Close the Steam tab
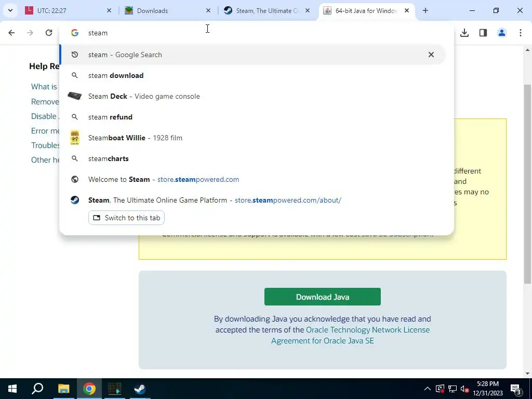This screenshot has width=532, height=399. (308, 11)
